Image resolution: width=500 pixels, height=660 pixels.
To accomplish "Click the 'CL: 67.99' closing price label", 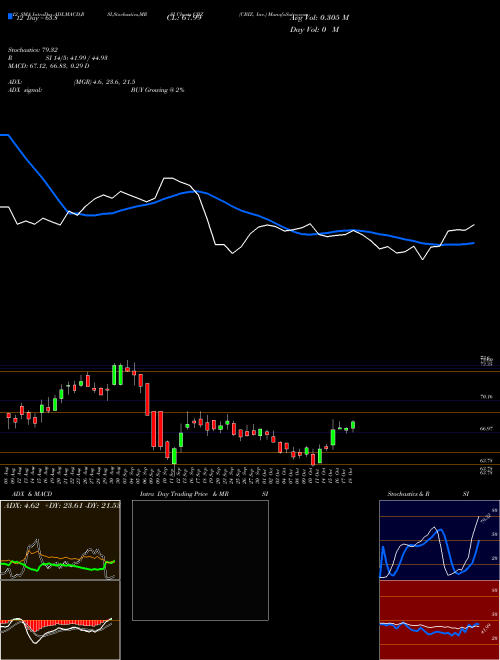I will (x=184, y=18).
